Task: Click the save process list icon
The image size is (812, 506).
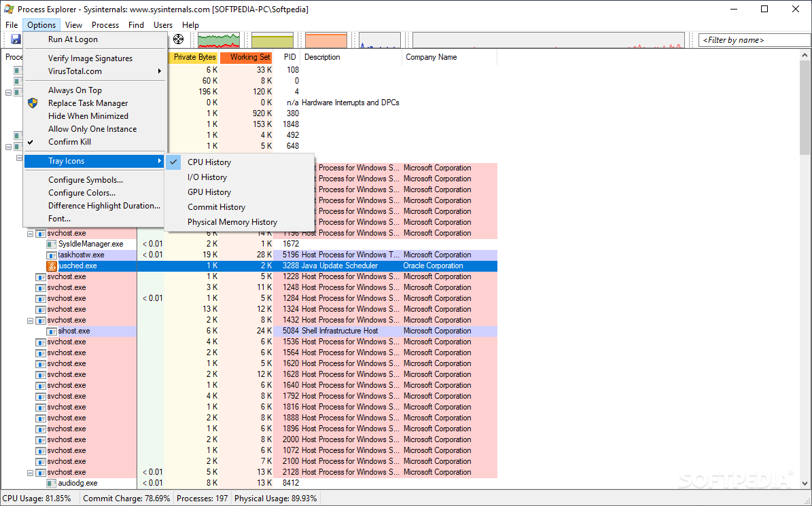Action: coord(15,39)
